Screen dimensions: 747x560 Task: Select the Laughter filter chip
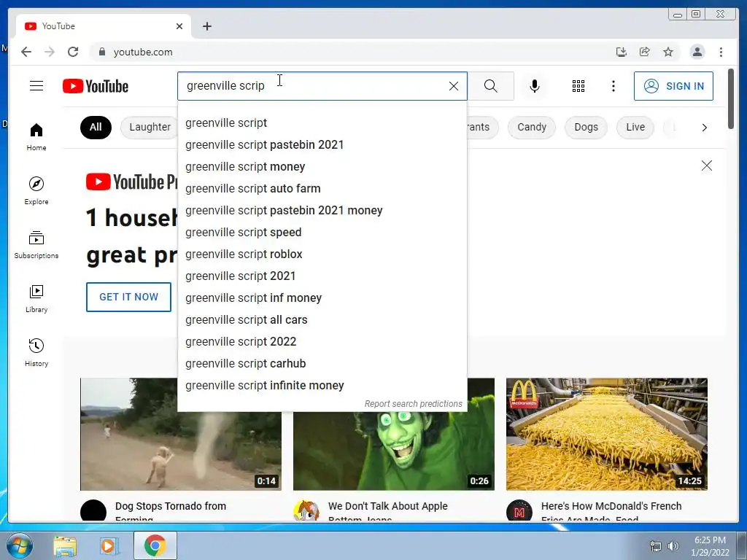(x=149, y=127)
